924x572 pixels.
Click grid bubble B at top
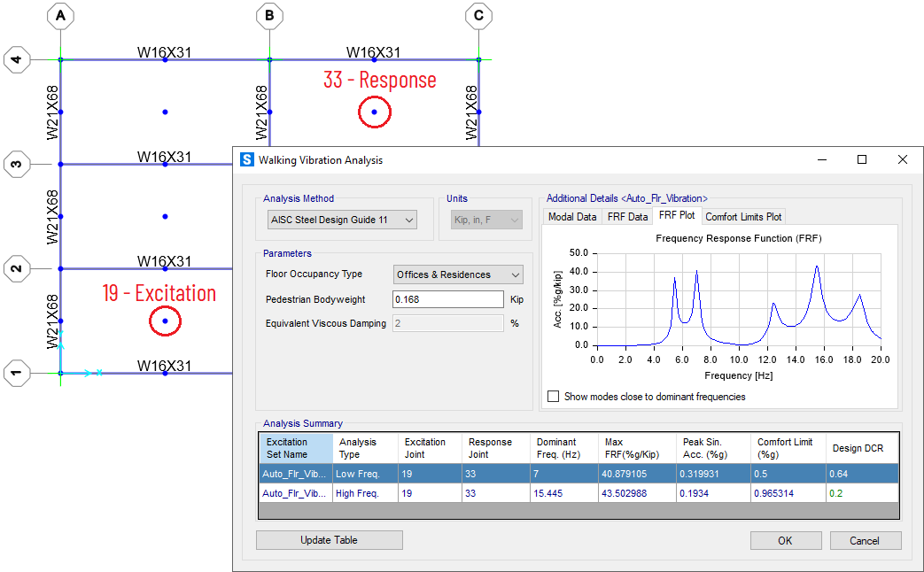tap(268, 16)
